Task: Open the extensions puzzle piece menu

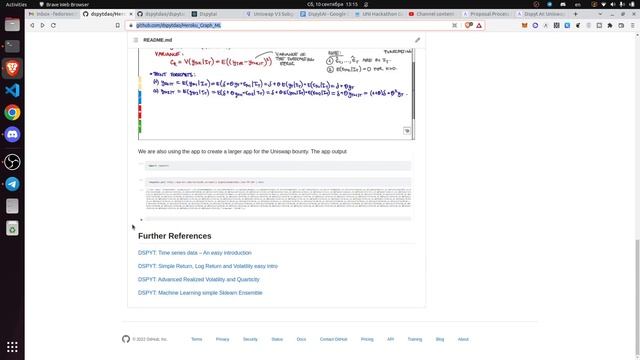Action: [x=610, y=25]
